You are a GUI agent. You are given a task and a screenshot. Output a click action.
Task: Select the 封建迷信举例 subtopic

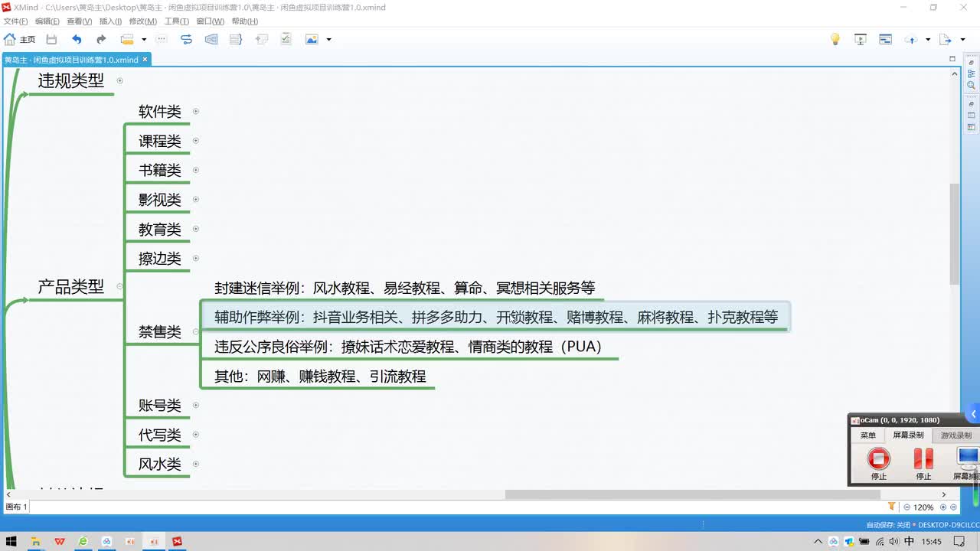pyautogui.click(x=405, y=289)
